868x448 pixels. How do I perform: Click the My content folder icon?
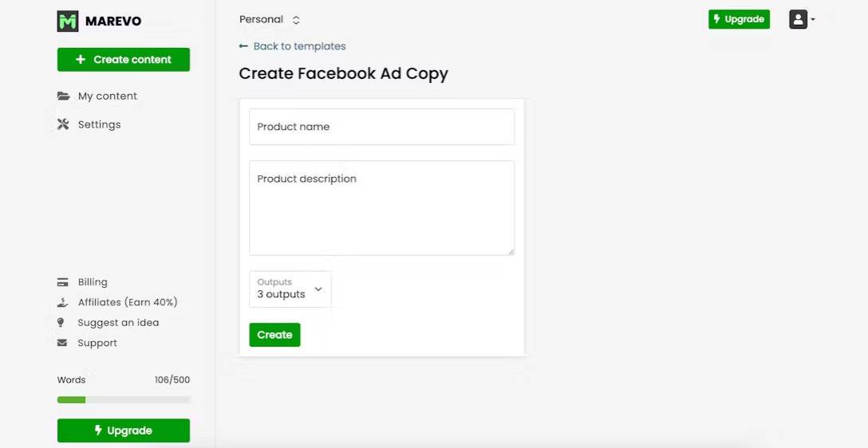[63, 96]
